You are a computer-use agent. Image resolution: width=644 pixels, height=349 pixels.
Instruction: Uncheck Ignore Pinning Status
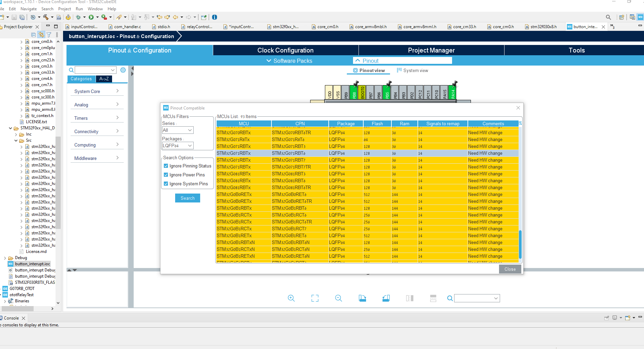click(x=166, y=166)
